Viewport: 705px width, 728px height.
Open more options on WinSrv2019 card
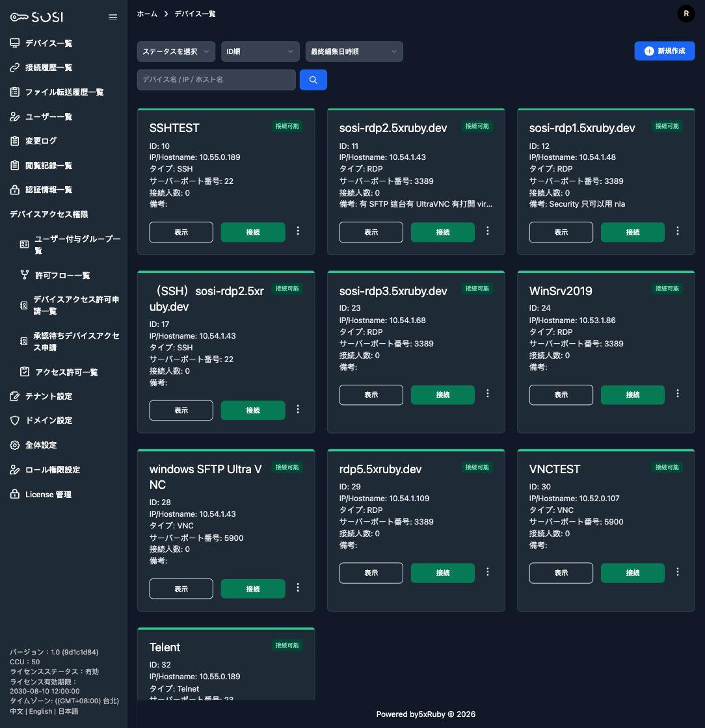tap(678, 393)
